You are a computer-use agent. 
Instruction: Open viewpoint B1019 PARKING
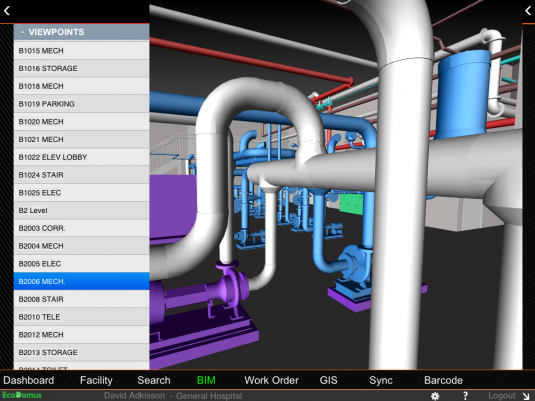pyautogui.click(x=82, y=104)
